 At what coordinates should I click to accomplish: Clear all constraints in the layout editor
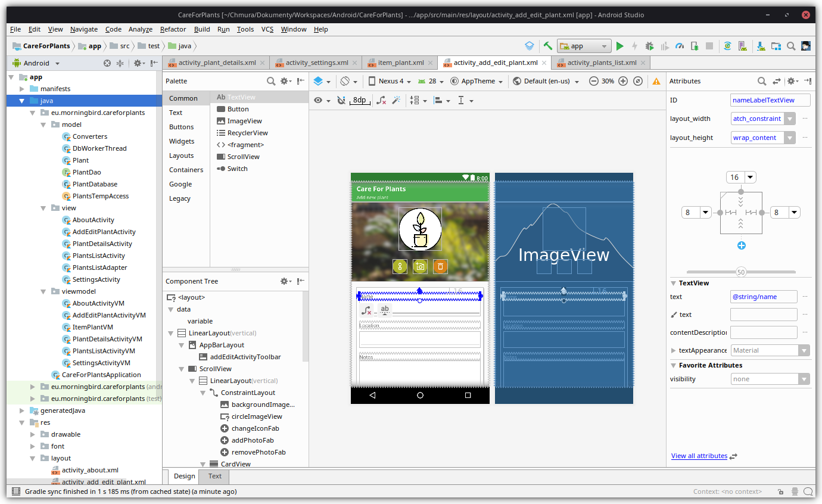380,100
